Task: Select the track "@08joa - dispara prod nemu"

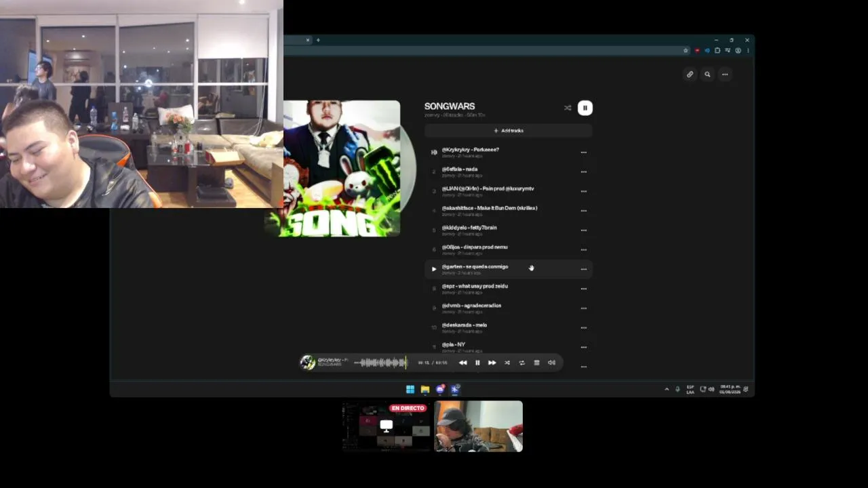Action: (x=475, y=247)
